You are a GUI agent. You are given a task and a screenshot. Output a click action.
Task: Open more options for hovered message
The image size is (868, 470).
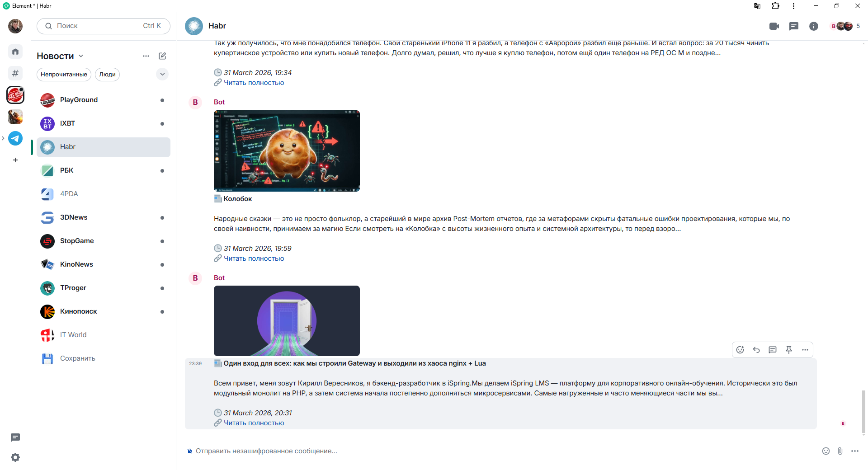805,350
